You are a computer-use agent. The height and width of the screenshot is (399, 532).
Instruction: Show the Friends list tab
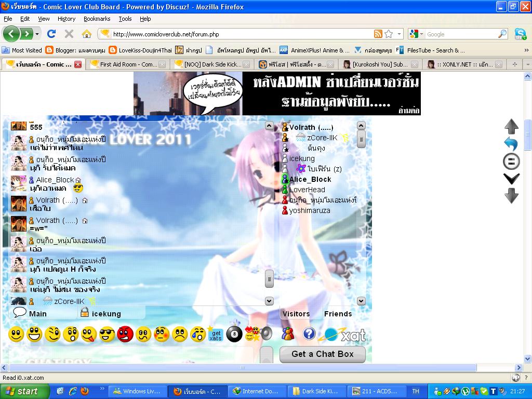pos(338,314)
